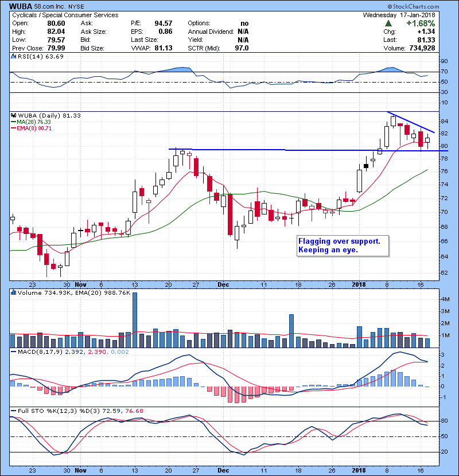
Task: Click the 90 label on the RSI axis
Action: pyautogui.click(x=444, y=61)
